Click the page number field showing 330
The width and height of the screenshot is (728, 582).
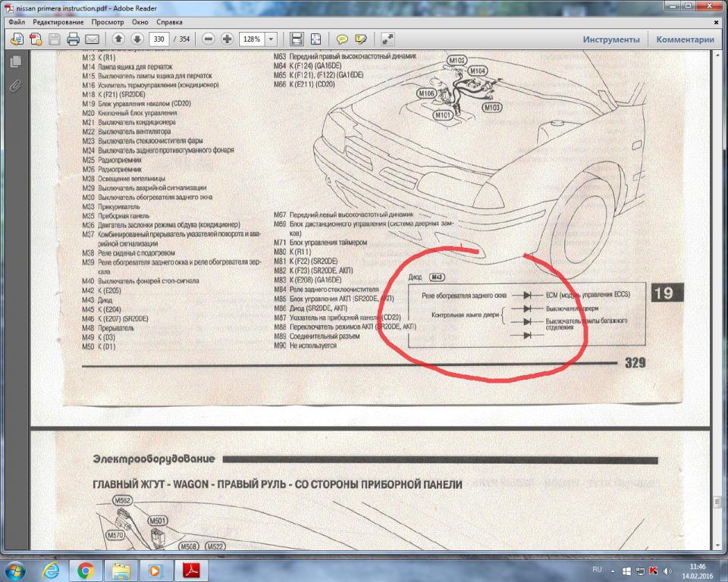tap(158, 39)
